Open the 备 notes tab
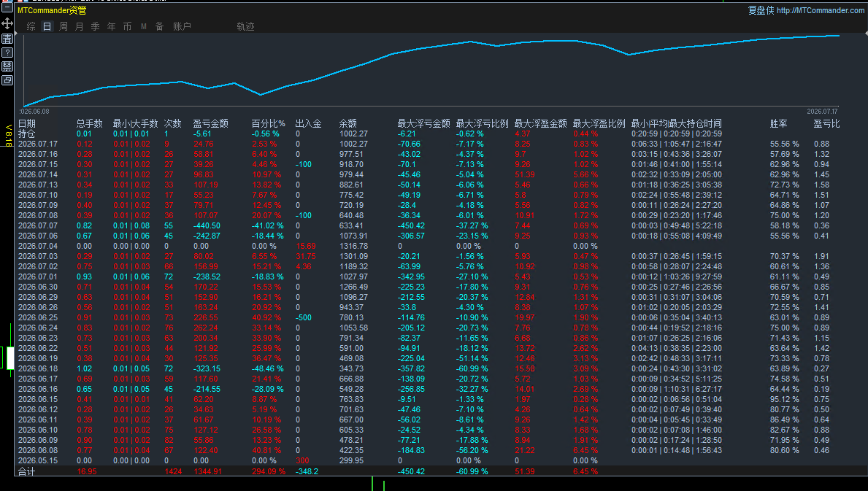 (x=159, y=26)
